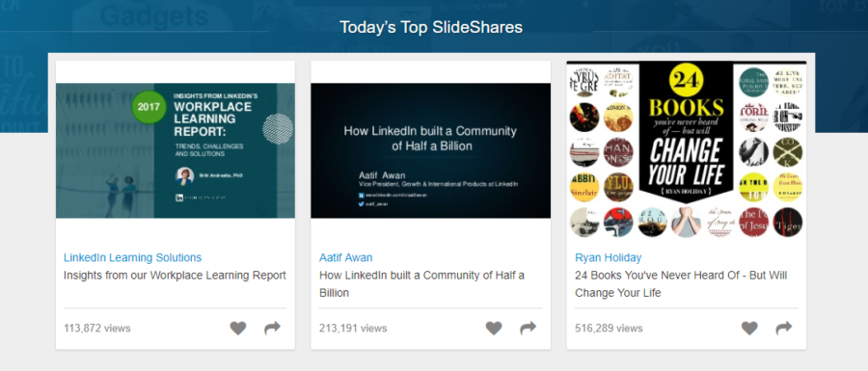Click the 213,191 views count
This screenshot has height=371, width=868.
tap(353, 329)
